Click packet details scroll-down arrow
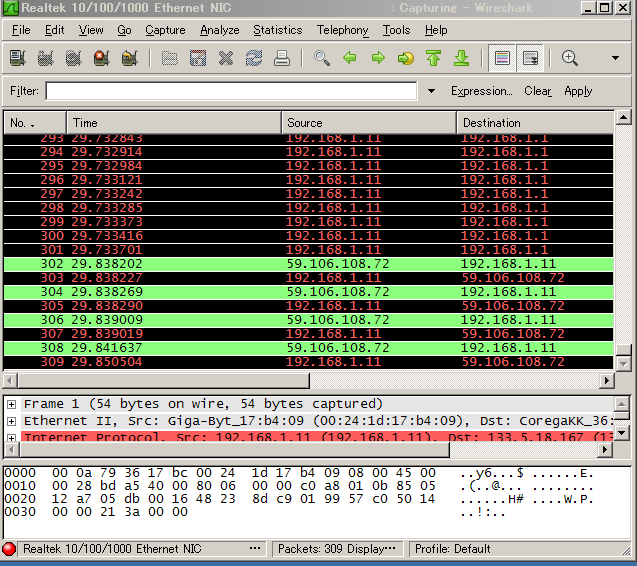637x566 pixels. pos(622,433)
